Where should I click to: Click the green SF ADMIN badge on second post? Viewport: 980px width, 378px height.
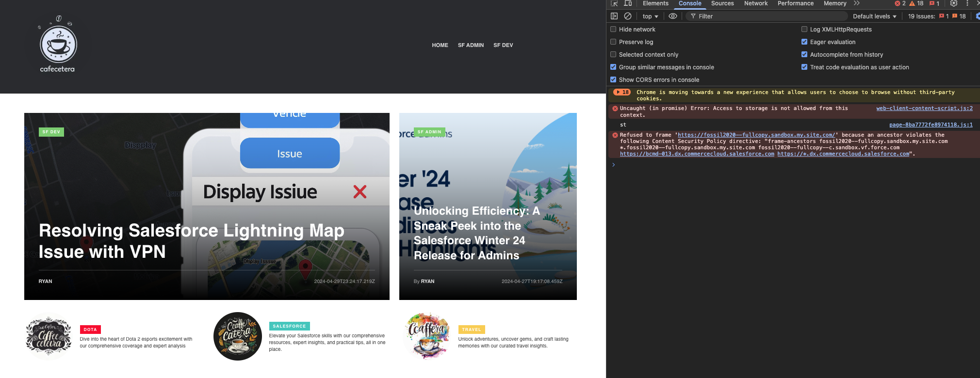(429, 132)
